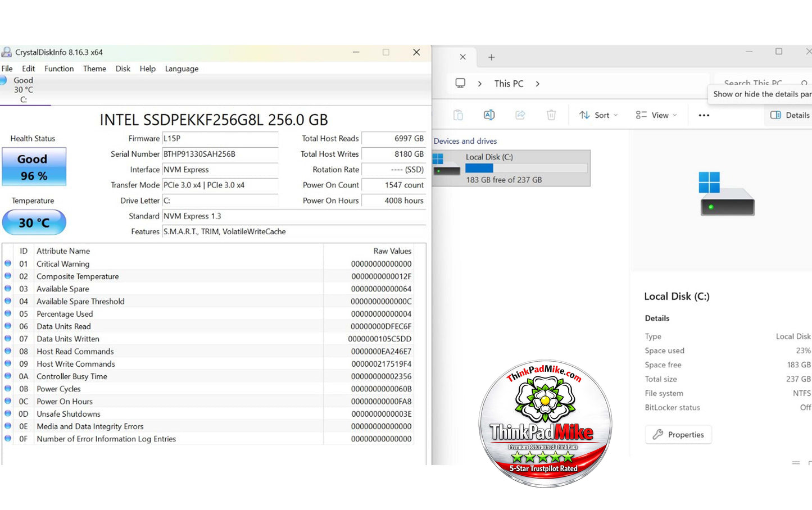Click the Interface field showing NVM Express
Image resolution: width=812 pixels, height=510 pixels.
tap(220, 170)
